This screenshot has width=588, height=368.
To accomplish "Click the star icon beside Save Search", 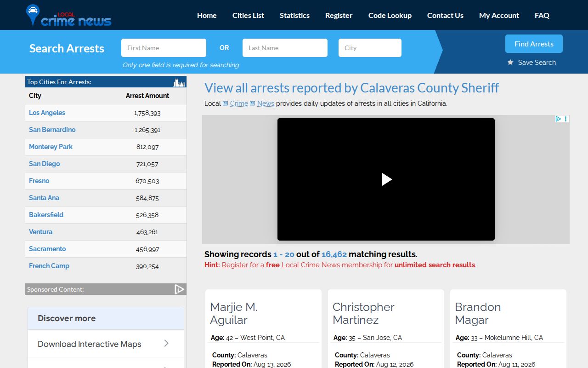I will point(510,62).
